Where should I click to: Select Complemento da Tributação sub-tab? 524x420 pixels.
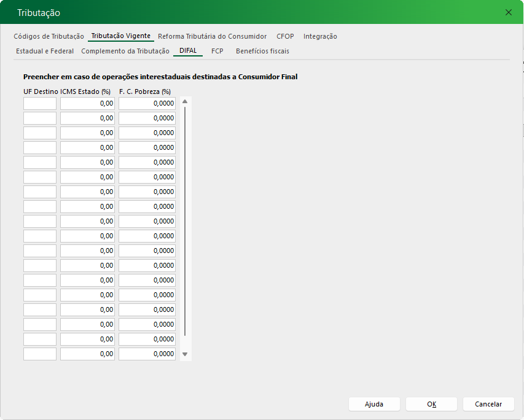point(125,51)
